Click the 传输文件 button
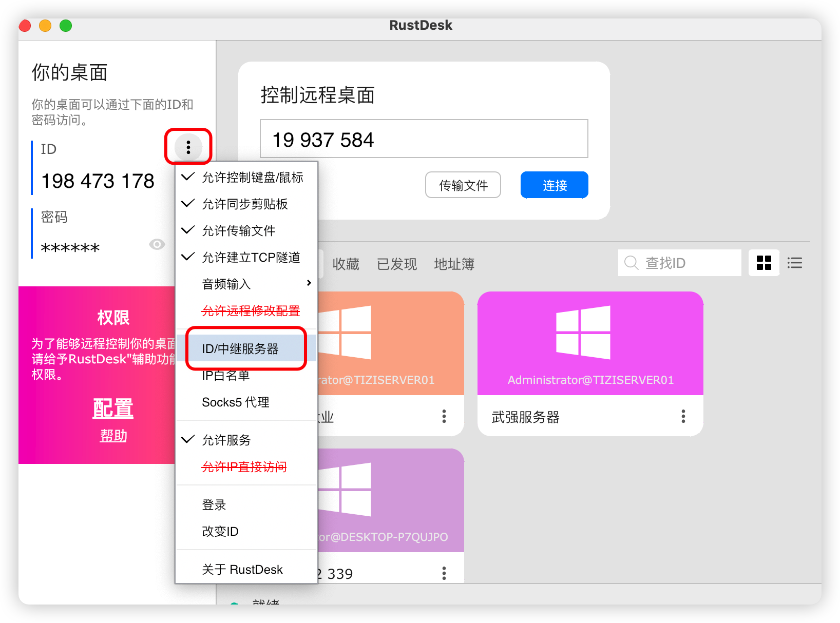 click(463, 185)
